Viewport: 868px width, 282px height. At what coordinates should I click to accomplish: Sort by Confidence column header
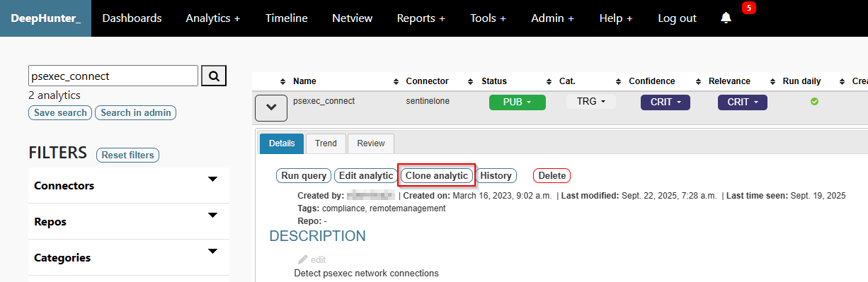point(652,81)
